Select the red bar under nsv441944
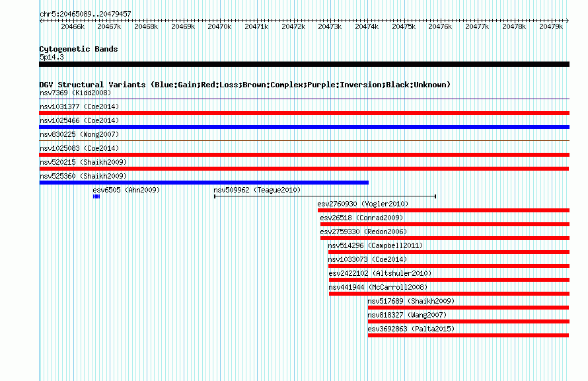 [x=449, y=294]
